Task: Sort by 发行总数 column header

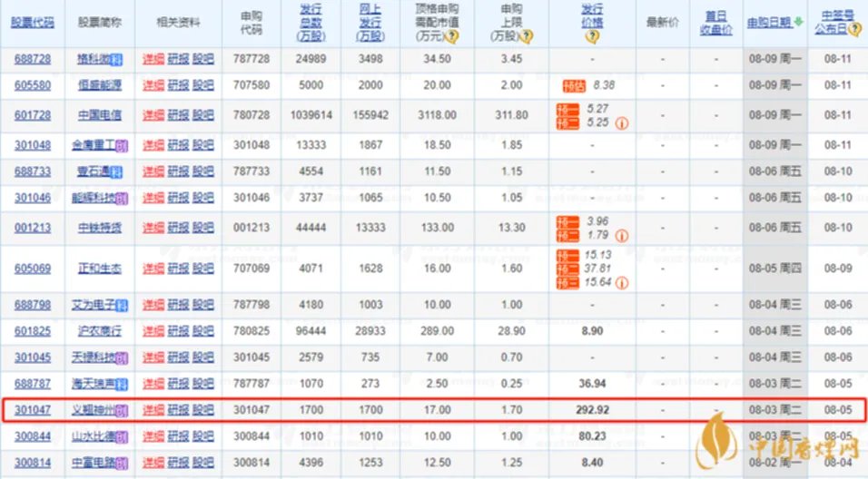Action: click(x=311, y=23)
